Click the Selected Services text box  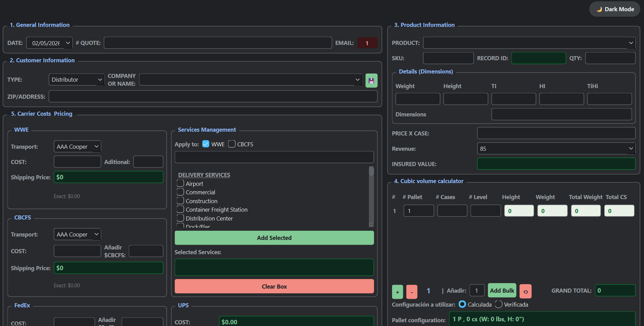tap(274, 267)
